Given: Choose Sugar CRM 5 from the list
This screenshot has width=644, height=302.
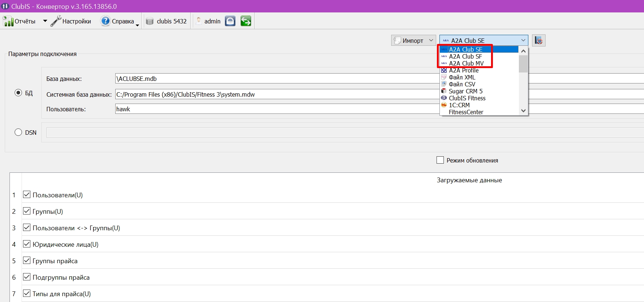Looking at the screenshot, I should click(479, 91).
